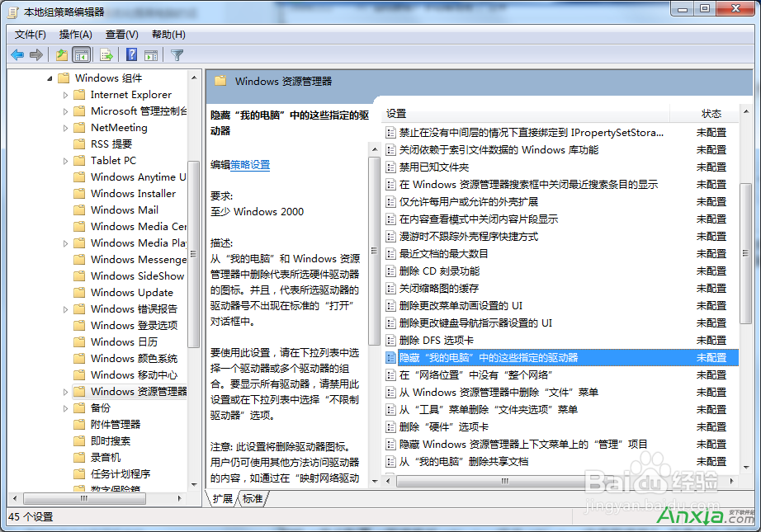Click the settings list scroll down arrow

[746, 468]
